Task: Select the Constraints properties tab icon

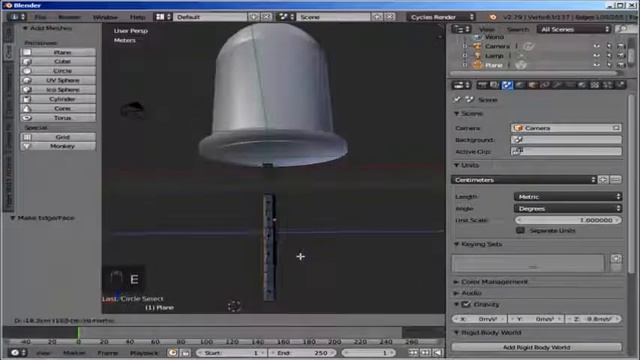Action: point(545,85)
